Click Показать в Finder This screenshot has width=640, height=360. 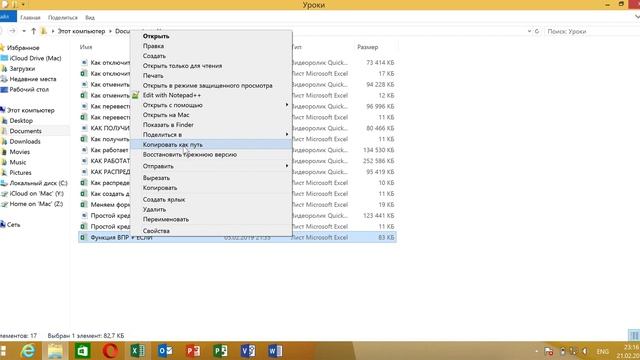point(168,125)
